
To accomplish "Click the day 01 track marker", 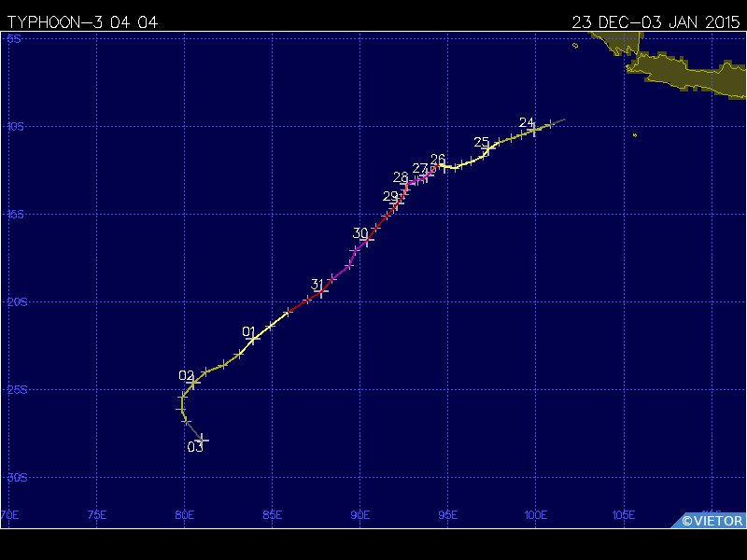I will tap(253, 339).
